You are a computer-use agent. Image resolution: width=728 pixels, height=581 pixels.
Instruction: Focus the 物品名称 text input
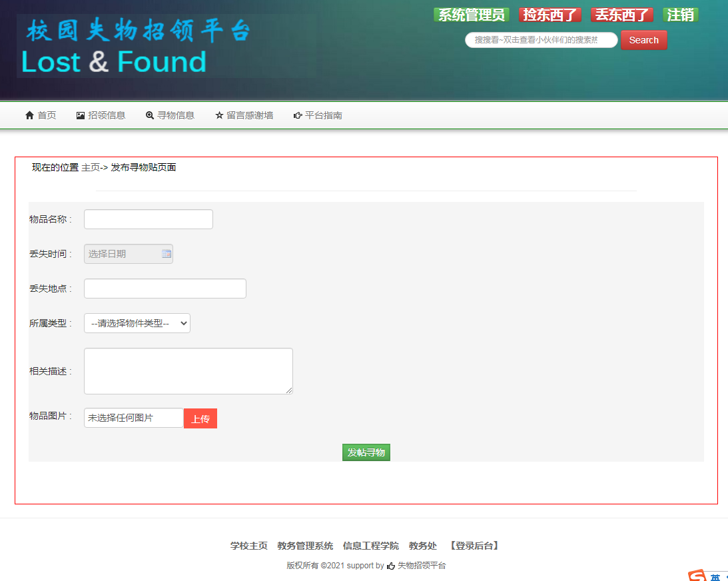tap(148, 219)
